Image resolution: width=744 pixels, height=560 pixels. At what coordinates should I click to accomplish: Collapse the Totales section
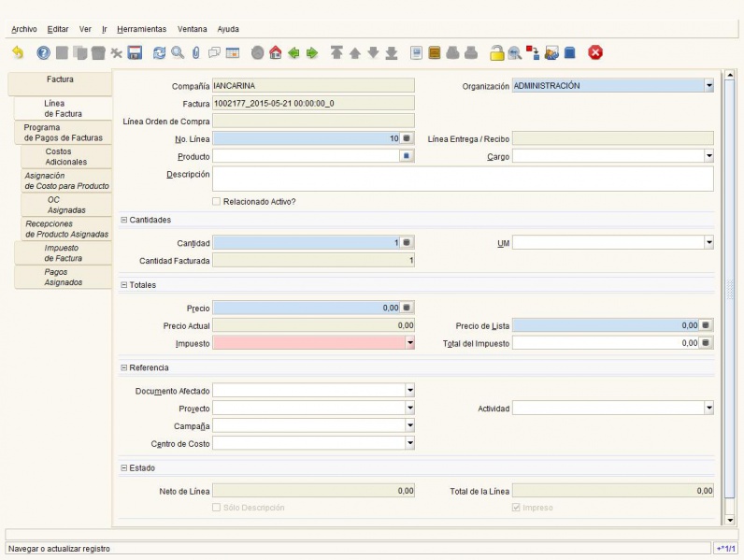pyautogui.click(x=123, y=285)
